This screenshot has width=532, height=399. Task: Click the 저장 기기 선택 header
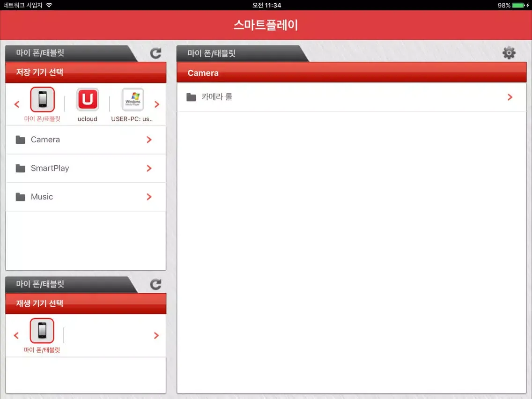[x=86, y=72]
